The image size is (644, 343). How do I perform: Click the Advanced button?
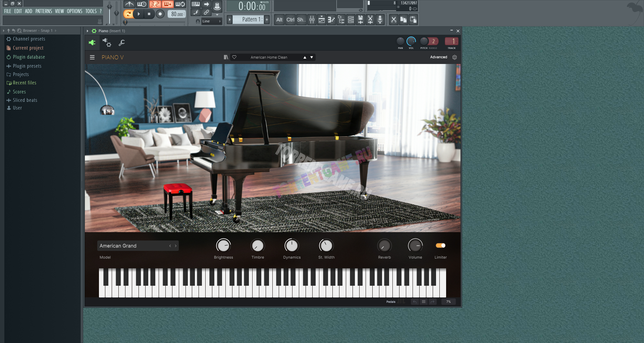click(438, 57)
